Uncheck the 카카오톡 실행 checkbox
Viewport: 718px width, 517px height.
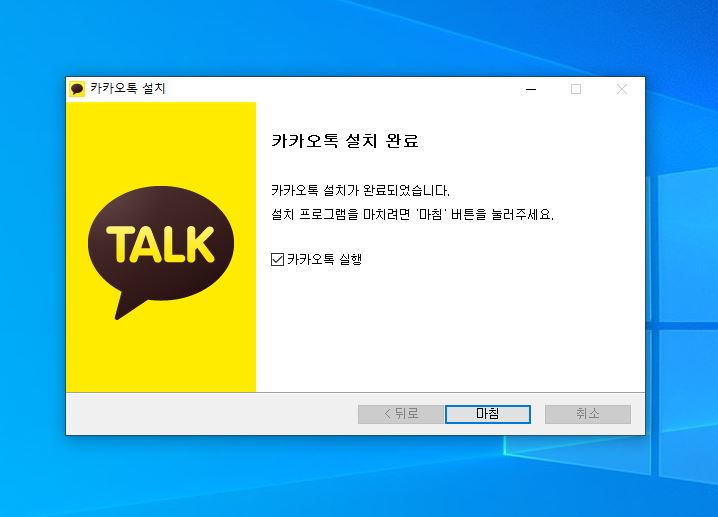(x=277, y=260)
